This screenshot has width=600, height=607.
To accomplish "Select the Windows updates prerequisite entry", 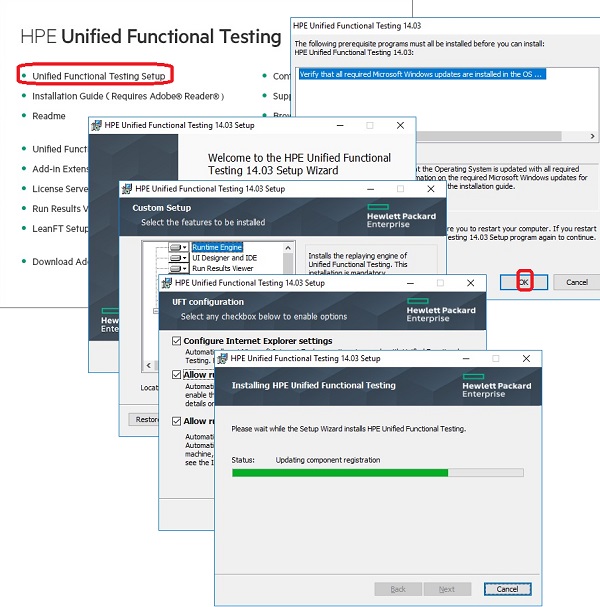I will tap(422, 74).
